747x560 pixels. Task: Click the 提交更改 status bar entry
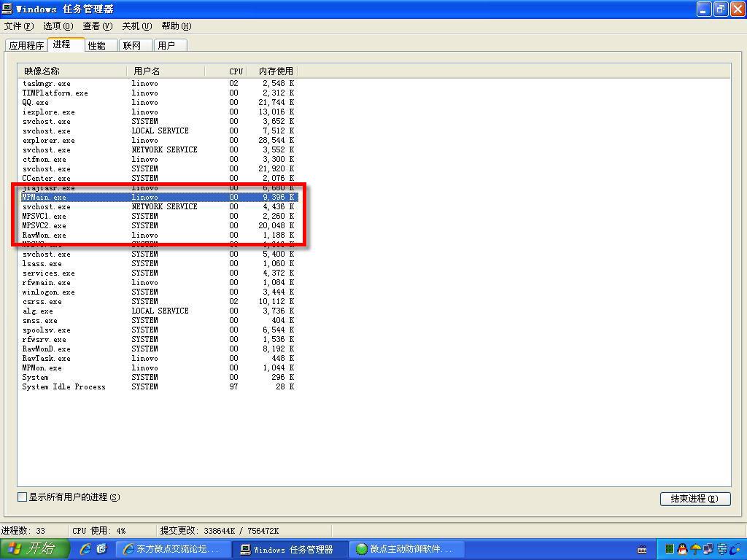pos(220,531)
